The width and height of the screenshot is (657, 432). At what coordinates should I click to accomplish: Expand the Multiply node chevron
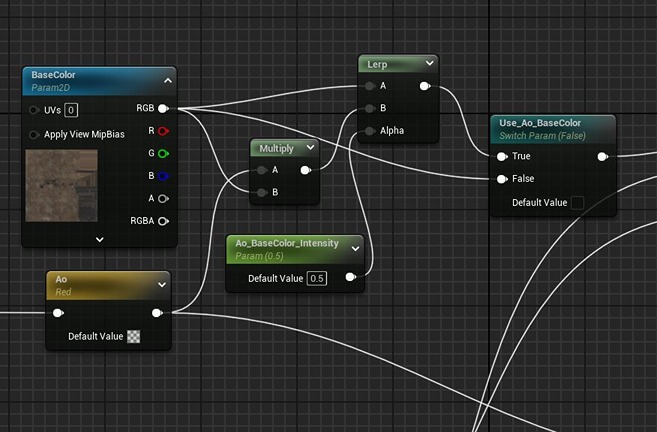310,147
